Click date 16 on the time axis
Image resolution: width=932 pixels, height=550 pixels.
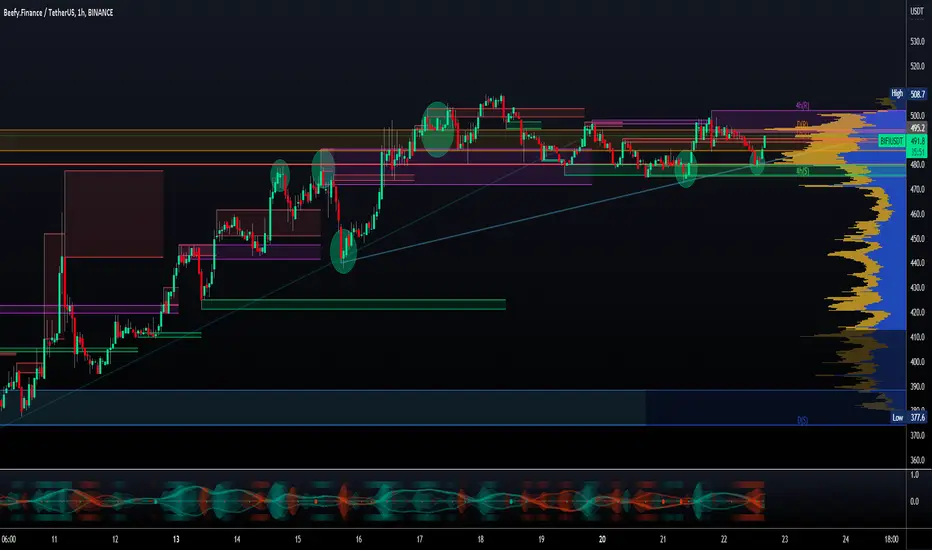(x=358, y=539)
